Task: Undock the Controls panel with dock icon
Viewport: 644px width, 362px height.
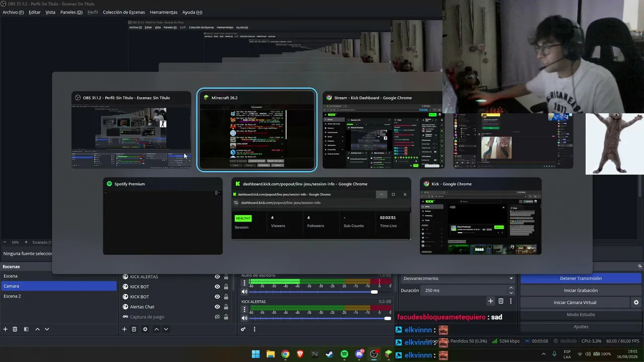Action: tap(640, 266)
